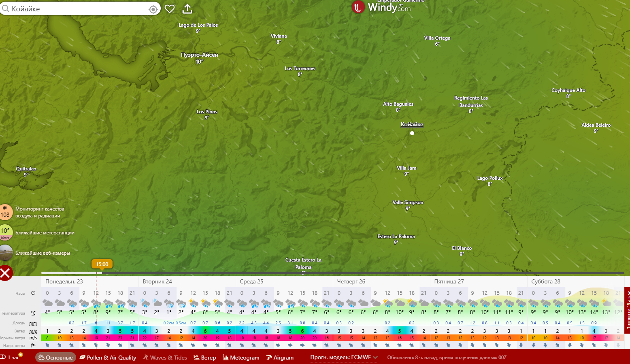Click Aldea Beleiro map label

596,125
